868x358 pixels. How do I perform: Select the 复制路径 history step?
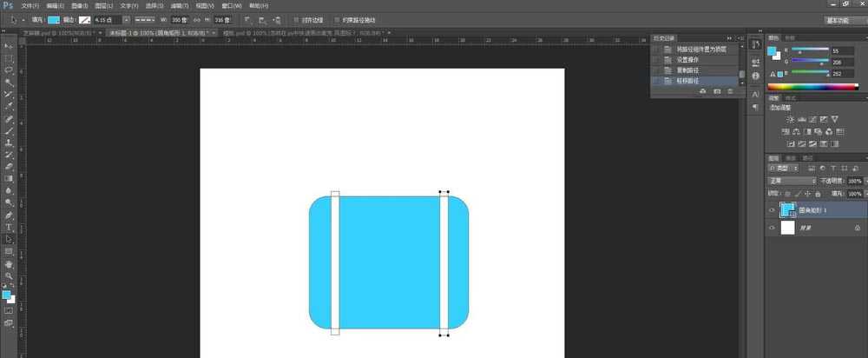691,70
